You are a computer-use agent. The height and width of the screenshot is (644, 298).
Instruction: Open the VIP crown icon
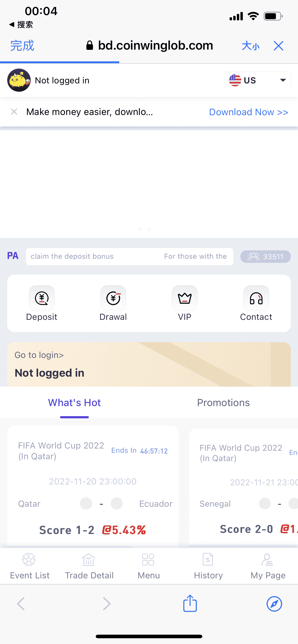[x=185, y=298]
